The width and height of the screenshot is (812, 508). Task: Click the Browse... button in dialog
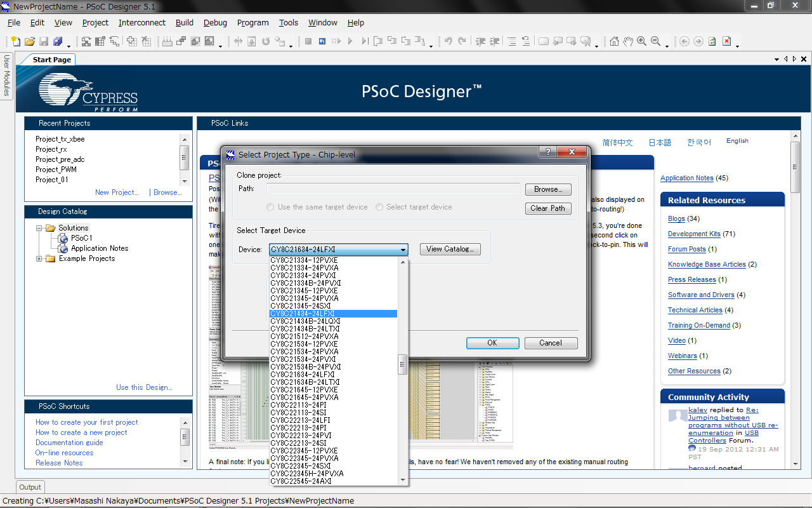coord(548,189)
